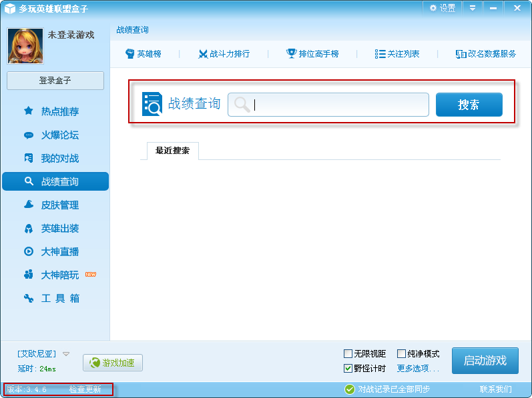Viewport: 532px width, 398px height.
Task: Click the box logo icon in title bar
Action: 10,8
